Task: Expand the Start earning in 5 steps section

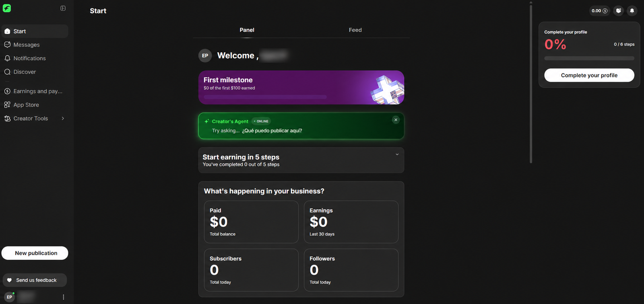Action: click(x=397, y=154)
